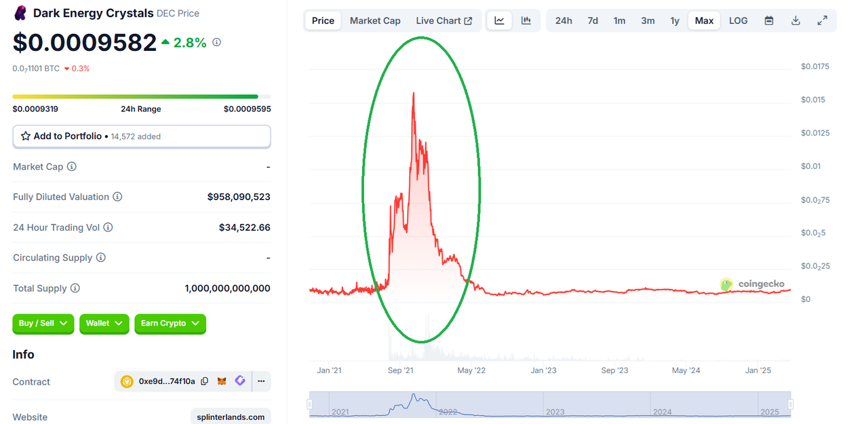Visit the splinterlands.com website link
Image resolution: width=868 pixels, height=424 pixels.
231,417
